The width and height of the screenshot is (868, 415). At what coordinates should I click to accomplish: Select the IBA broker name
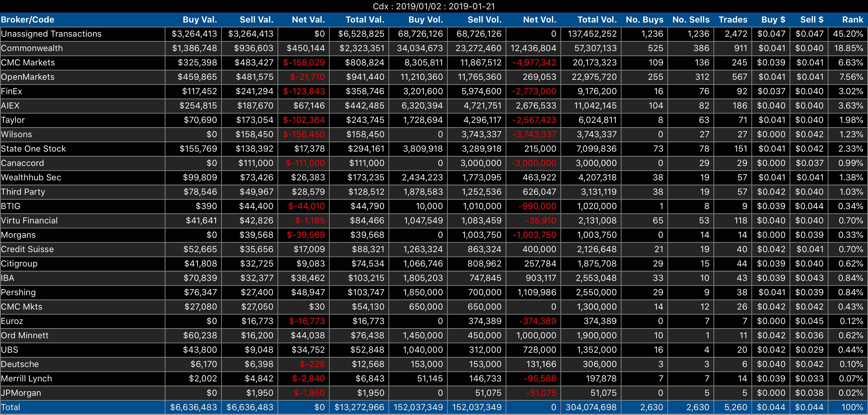[x=8, y=278]
